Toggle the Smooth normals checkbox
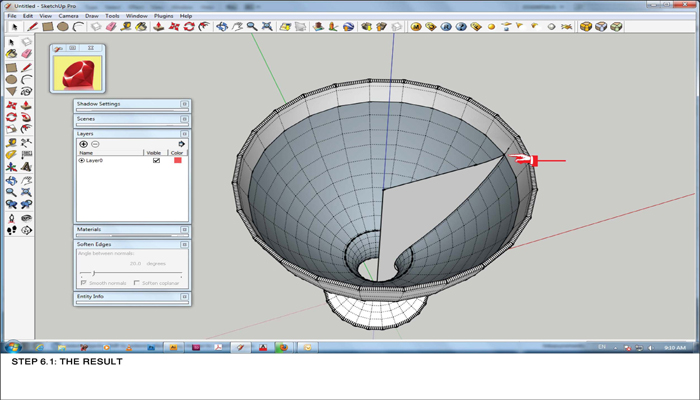This screenshot has height=400, width=700. (82, 283)
